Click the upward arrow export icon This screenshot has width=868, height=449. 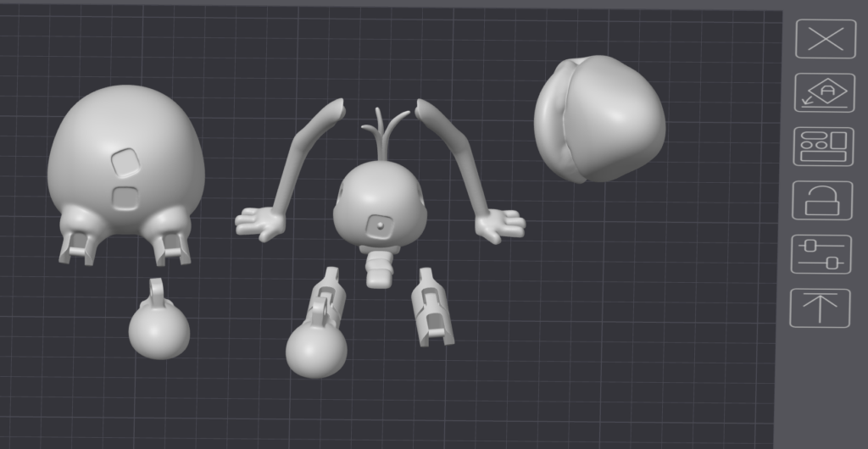(820, 308)
